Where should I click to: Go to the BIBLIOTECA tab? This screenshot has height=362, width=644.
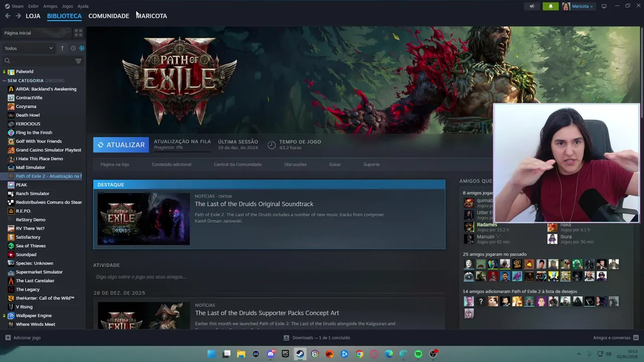point(64,16)
